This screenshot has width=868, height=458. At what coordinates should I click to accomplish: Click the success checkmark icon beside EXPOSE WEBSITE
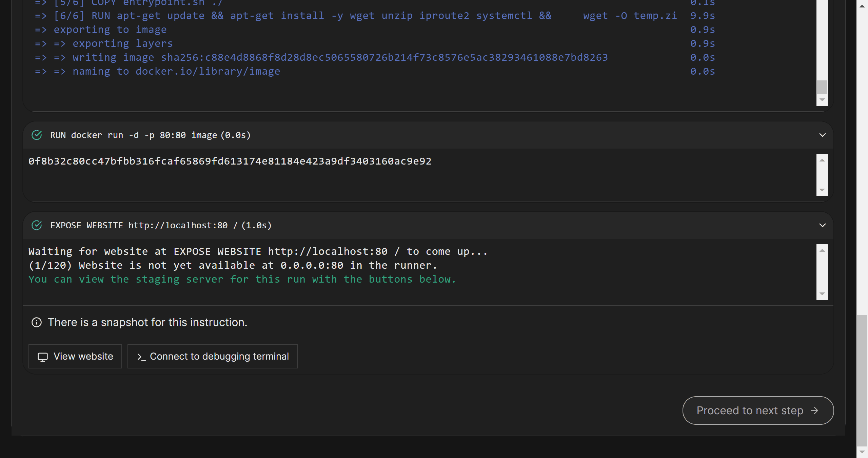click(x=37, y=225)
